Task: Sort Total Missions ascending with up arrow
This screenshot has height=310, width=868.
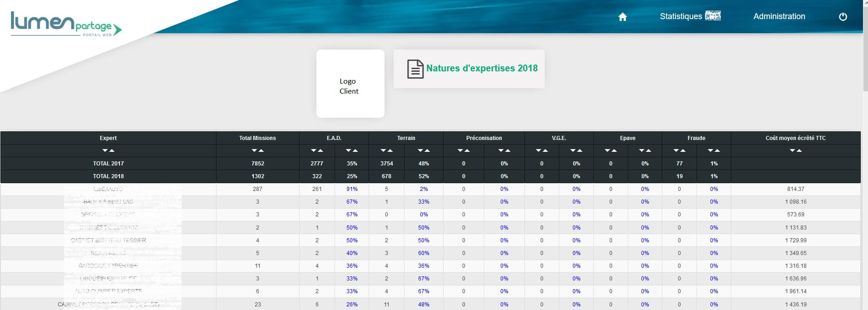Action: 261,150
